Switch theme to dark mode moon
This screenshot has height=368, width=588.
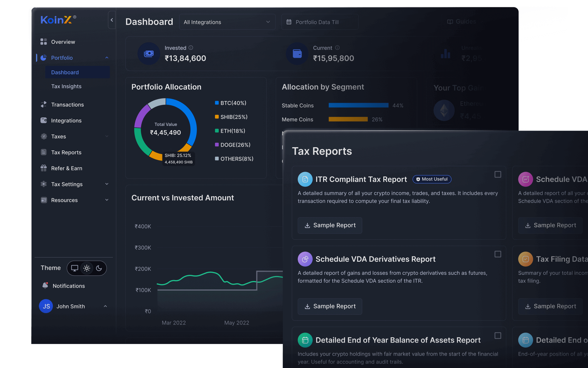[x=99, y=268]
